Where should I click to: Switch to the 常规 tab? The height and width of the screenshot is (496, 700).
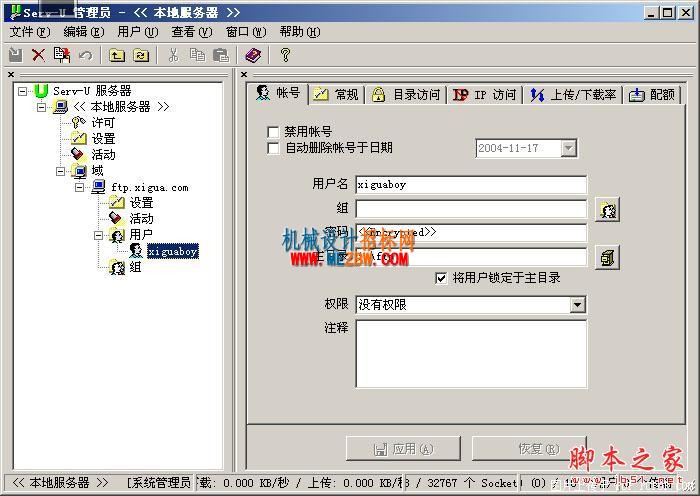337,95
